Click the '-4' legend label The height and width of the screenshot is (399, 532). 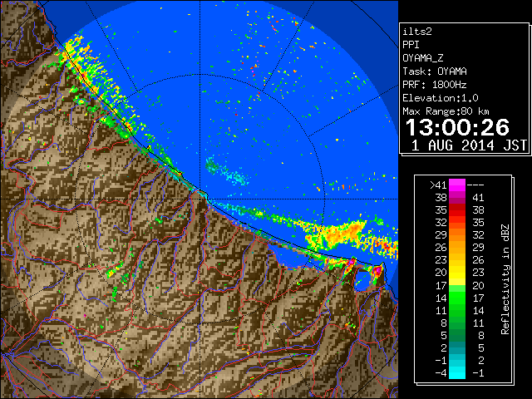[x=441, y=373]
